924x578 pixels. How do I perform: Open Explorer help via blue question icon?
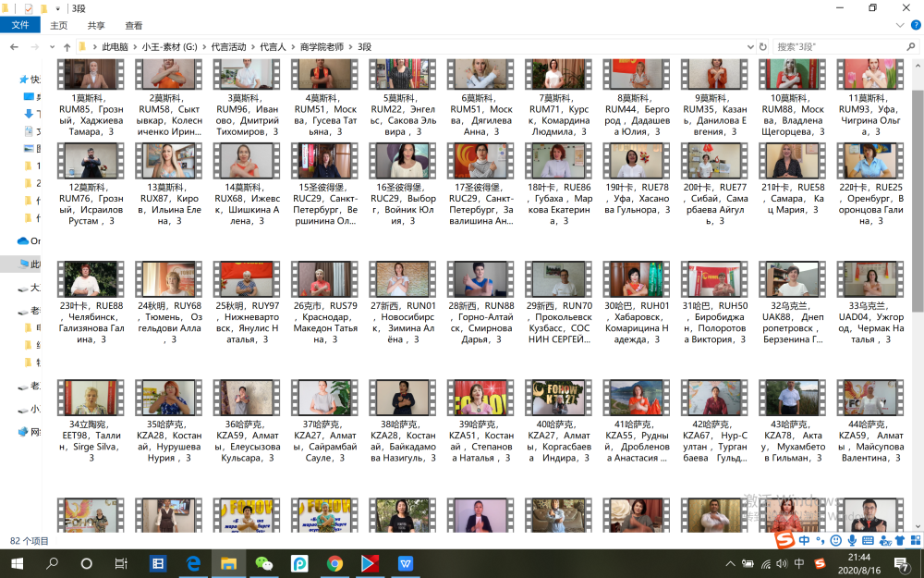coord(916,25)
